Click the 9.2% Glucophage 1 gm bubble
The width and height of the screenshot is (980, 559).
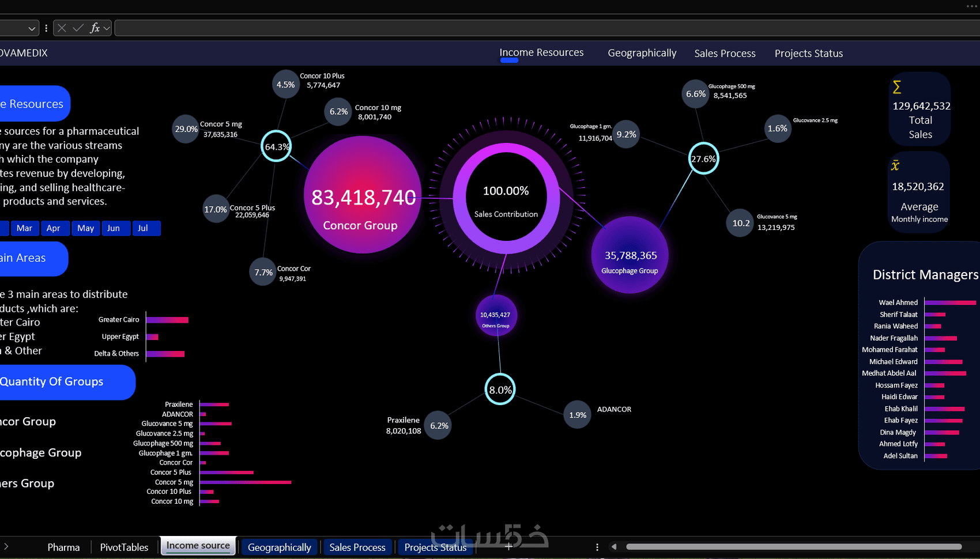626,134
